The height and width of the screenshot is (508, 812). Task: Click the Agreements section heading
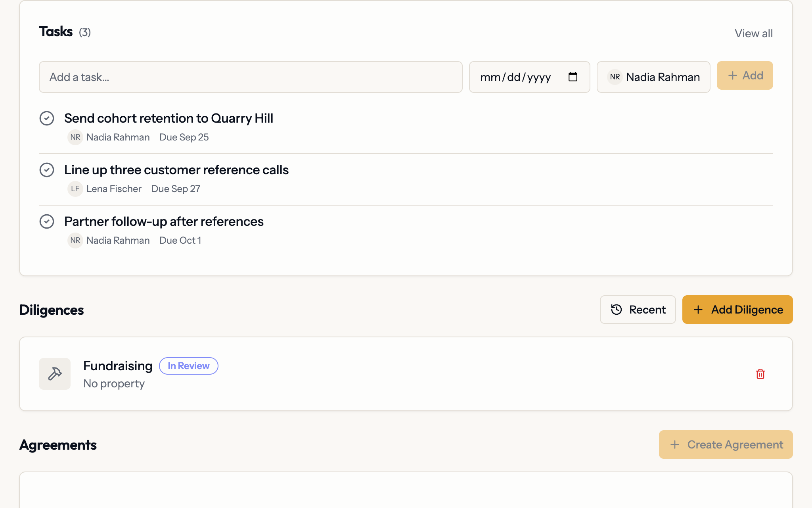(58, 445)
